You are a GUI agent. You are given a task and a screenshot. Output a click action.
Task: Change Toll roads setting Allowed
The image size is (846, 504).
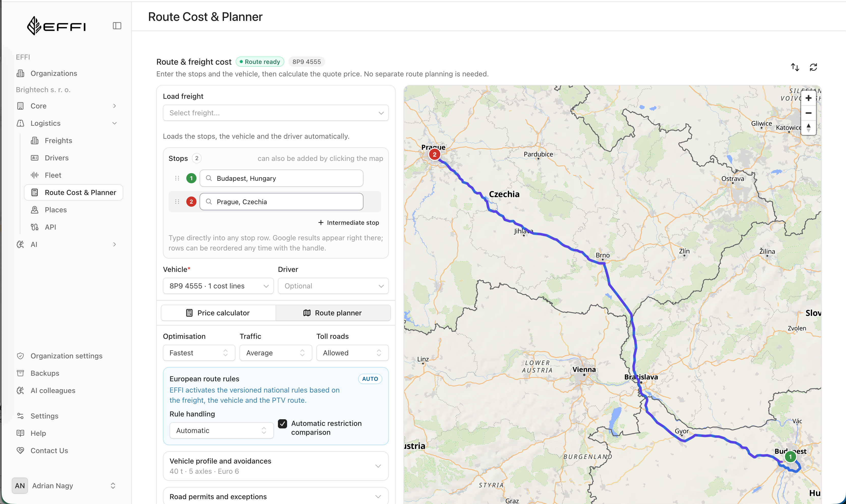point(352,353)
